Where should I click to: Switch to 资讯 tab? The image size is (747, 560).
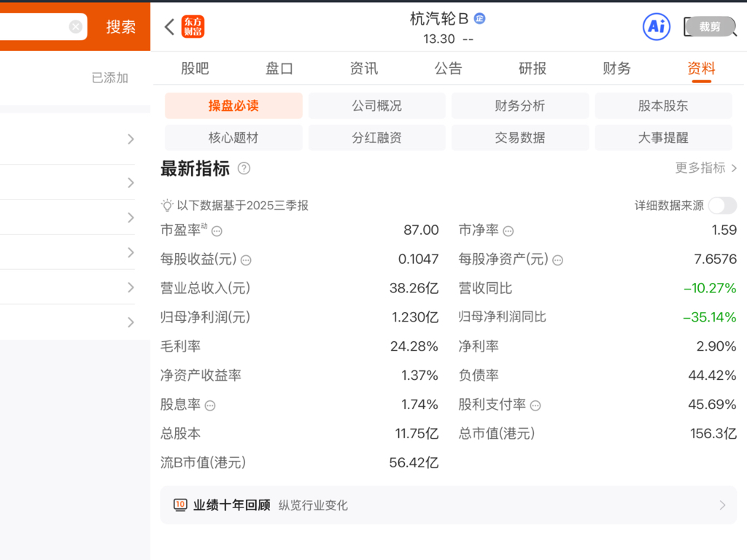pyautogui.click(x=363, y=68)
